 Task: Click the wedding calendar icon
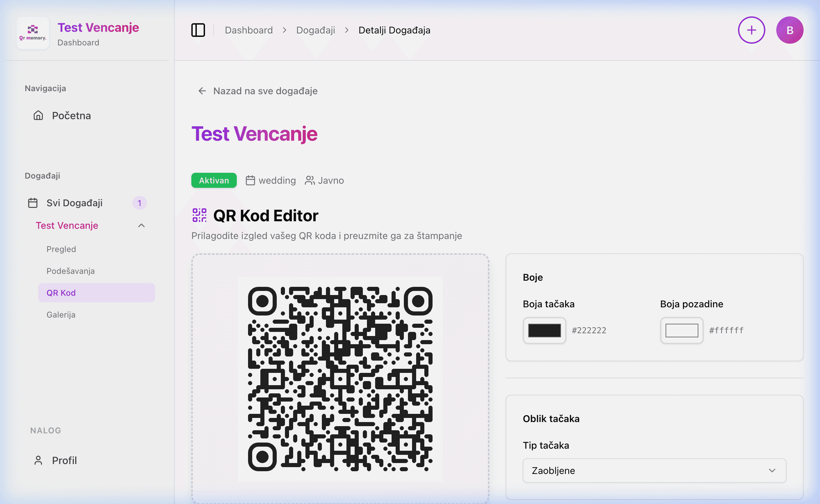click(x=250, y=180)
